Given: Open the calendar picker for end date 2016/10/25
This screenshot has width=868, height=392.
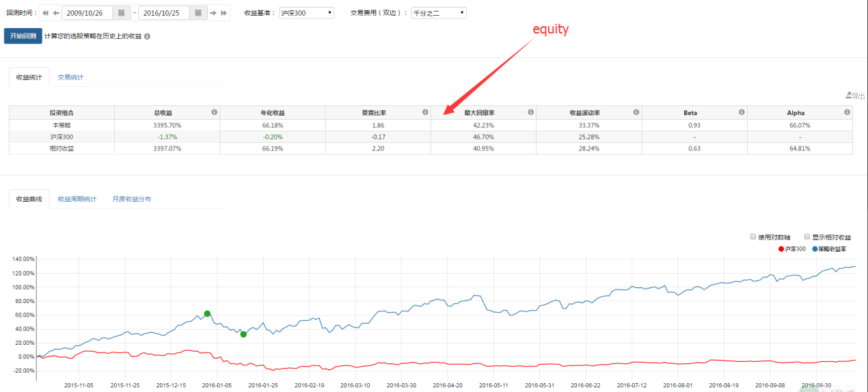Looking at the screenshot, I should pyautogui.click(x=198, y=13).
